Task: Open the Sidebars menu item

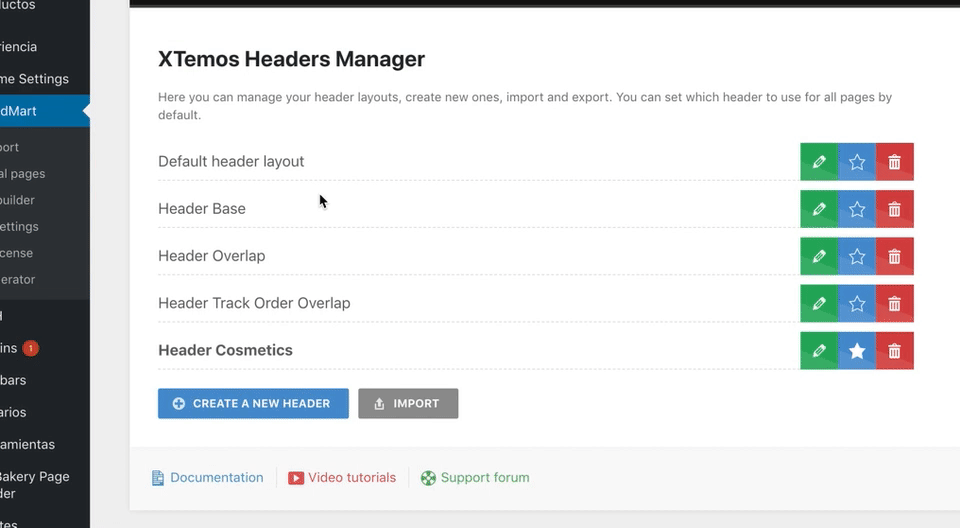Action: (x=13, y=380)
